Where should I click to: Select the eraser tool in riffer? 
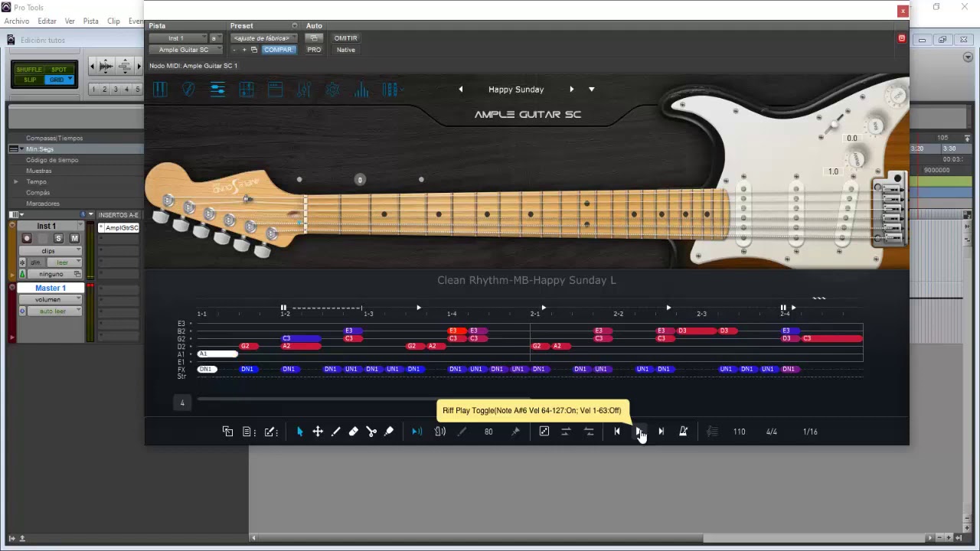(x=354, y=432)
